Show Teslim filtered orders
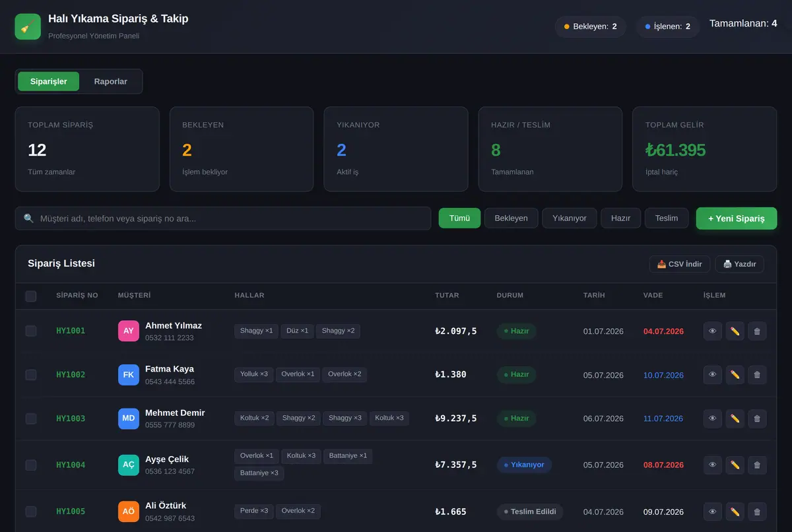Viewport: 792px width, 532px height. 667,218
